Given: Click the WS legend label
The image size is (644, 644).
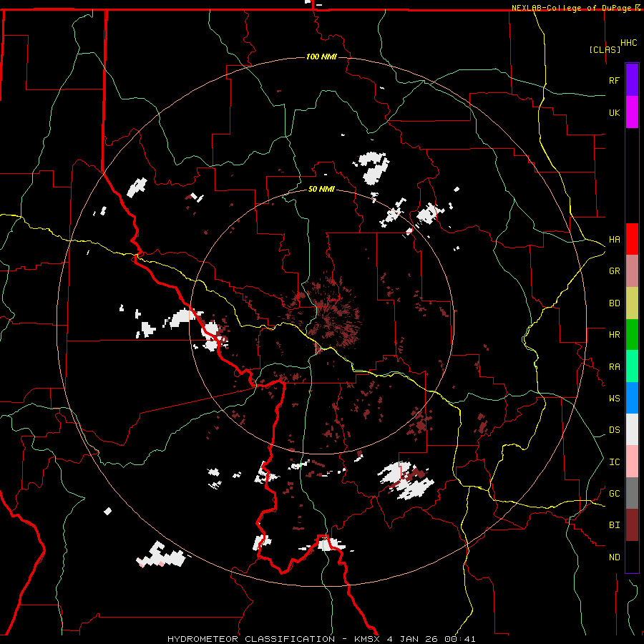Looking at the screenshot, I should (614, 398).
